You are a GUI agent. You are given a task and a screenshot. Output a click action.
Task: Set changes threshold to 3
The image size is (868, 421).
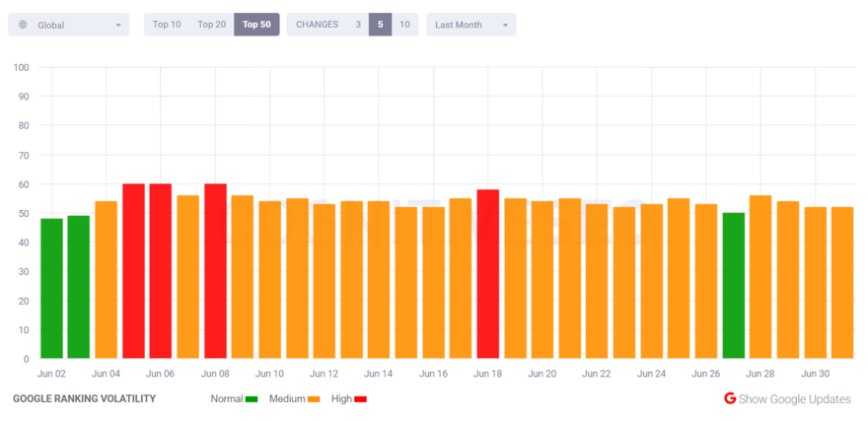358,25
